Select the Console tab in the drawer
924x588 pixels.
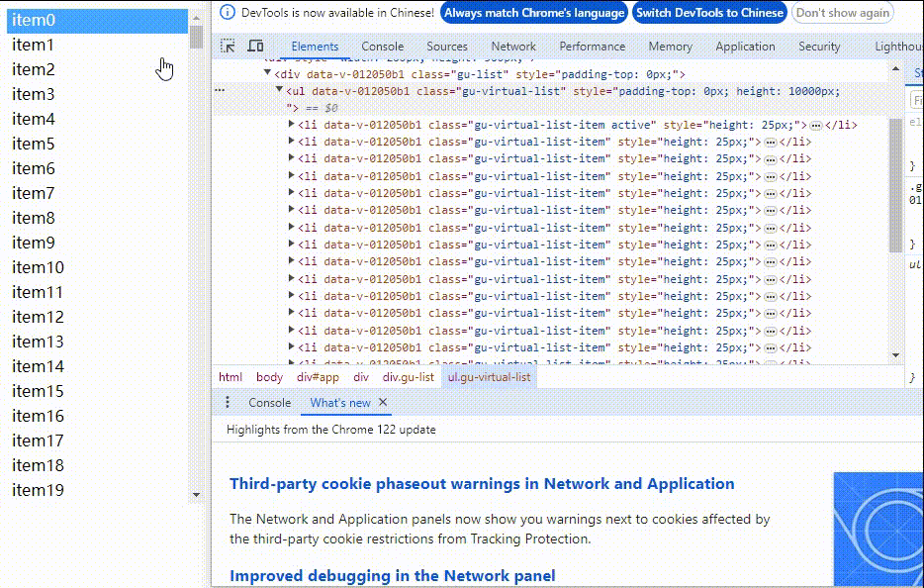[269, 402]
